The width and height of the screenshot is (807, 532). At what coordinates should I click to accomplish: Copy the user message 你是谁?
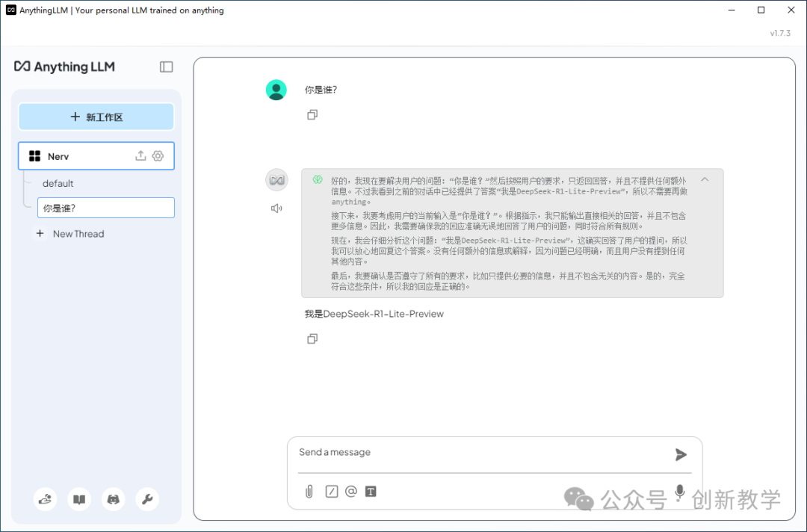click(312, 115)
